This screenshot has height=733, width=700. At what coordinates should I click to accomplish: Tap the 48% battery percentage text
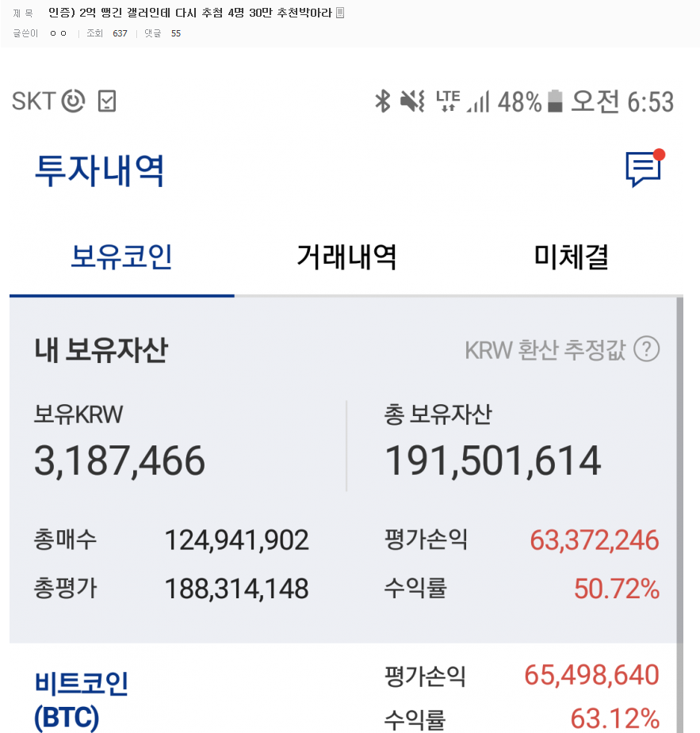tap(519, 101)
